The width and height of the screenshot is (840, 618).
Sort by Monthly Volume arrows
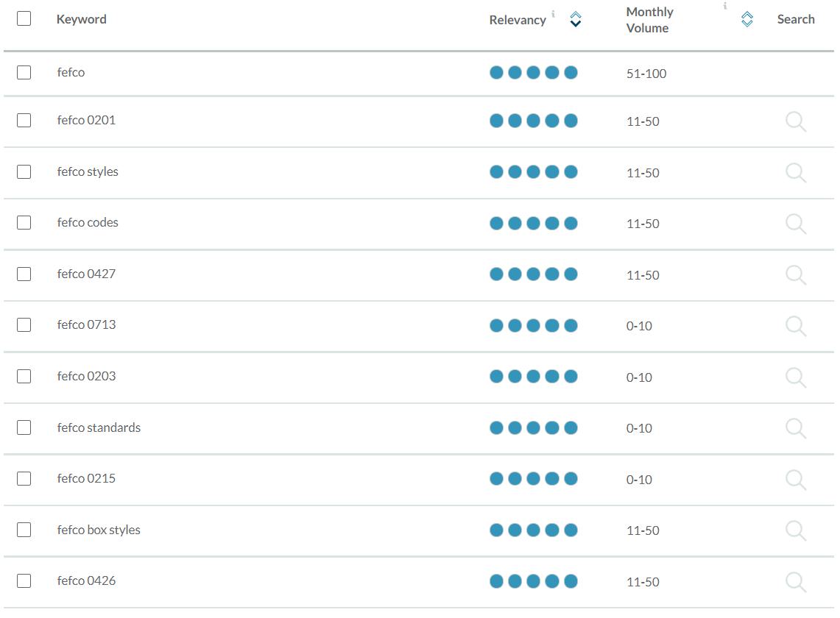pyautogui.click(x=747, y=20)
